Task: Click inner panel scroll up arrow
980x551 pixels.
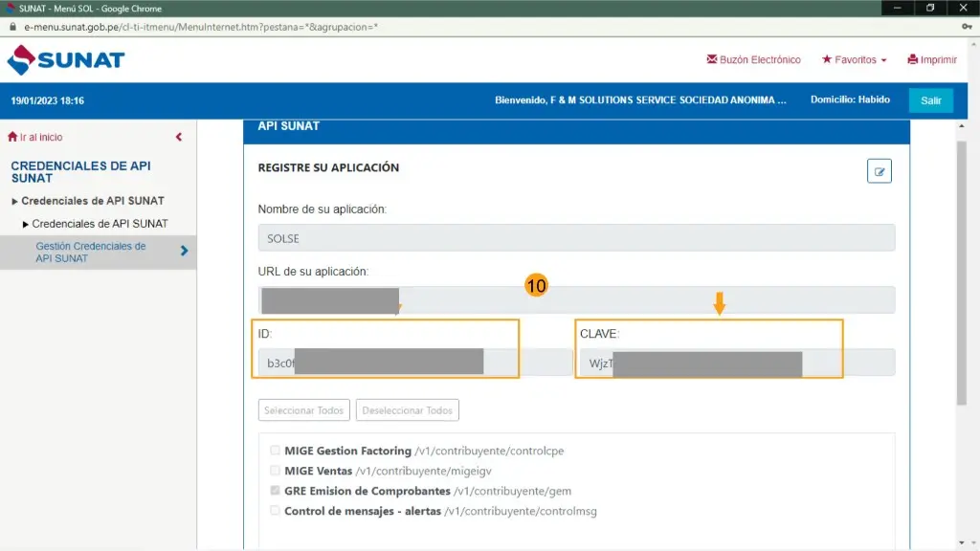Action: tap(961, 126)
